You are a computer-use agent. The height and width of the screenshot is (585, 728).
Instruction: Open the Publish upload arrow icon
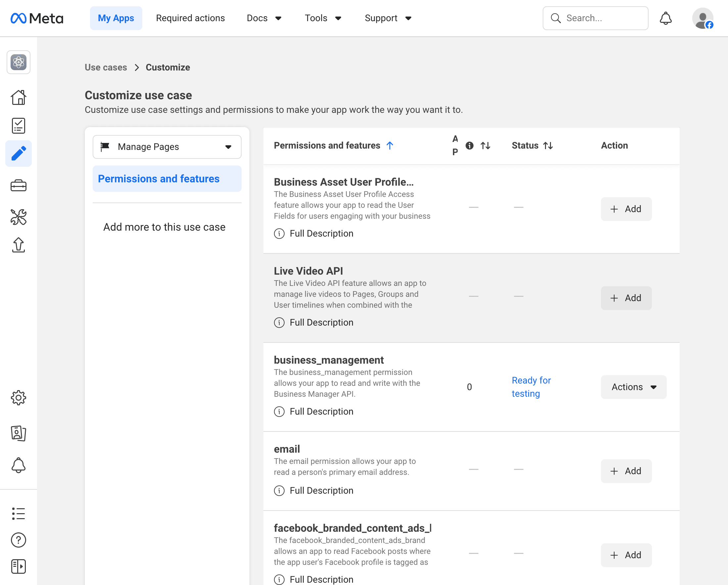(19, 245)
